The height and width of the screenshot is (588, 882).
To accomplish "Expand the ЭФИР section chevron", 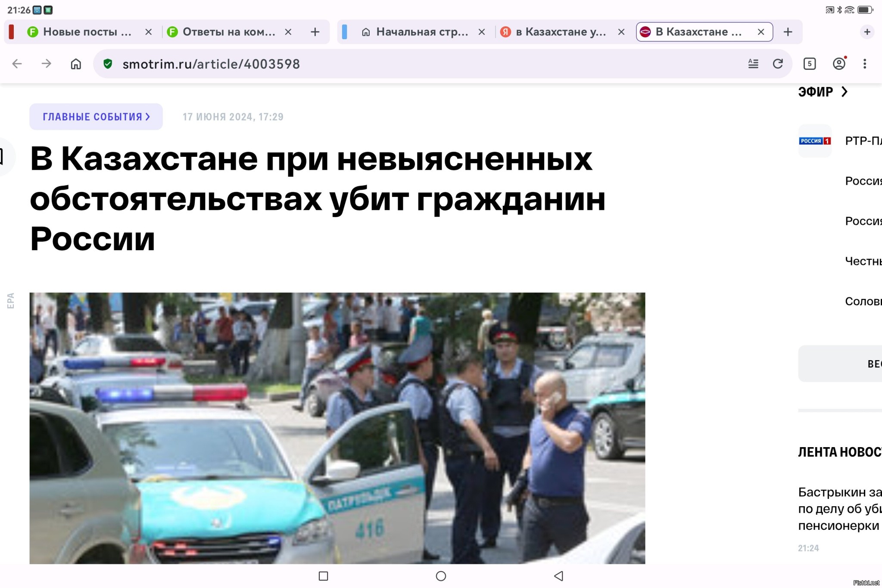I will [845, 92].
